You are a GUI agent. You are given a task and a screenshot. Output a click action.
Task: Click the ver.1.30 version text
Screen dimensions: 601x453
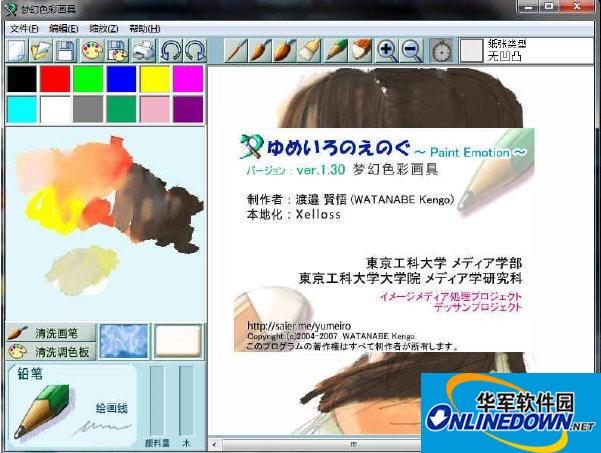point(321,170)
